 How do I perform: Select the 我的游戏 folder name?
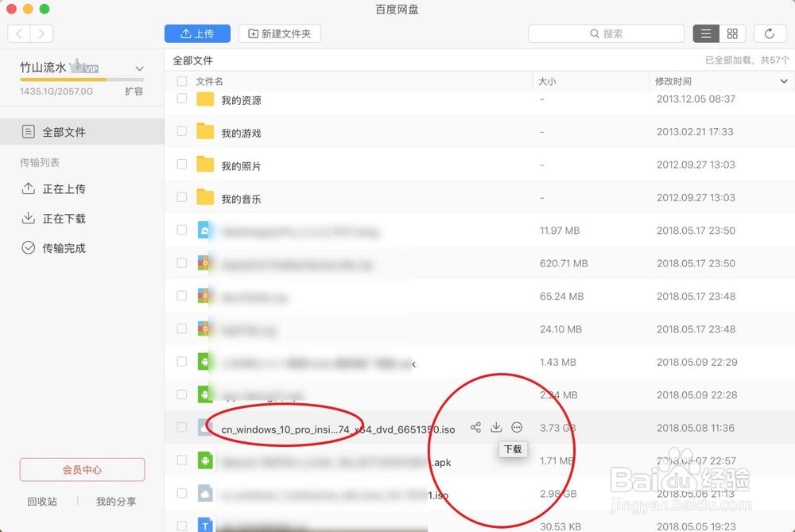242,134
